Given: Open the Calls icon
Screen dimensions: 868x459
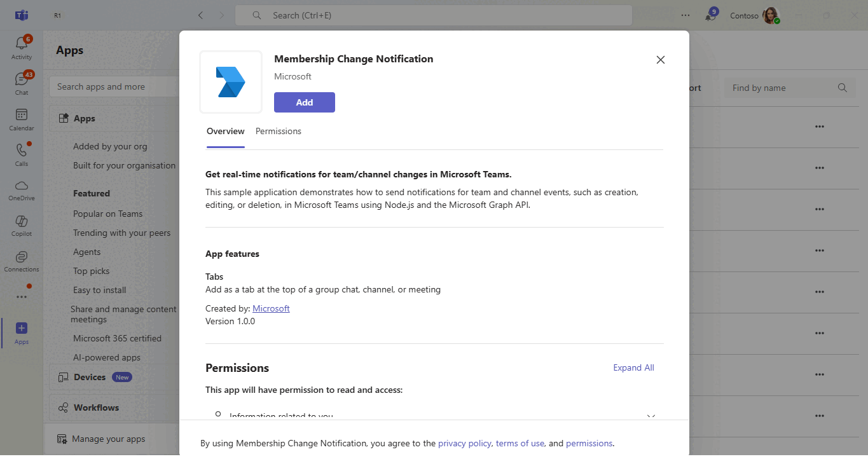Looking at the screenshot, I should pyautogui.click(x=22, y=154).
